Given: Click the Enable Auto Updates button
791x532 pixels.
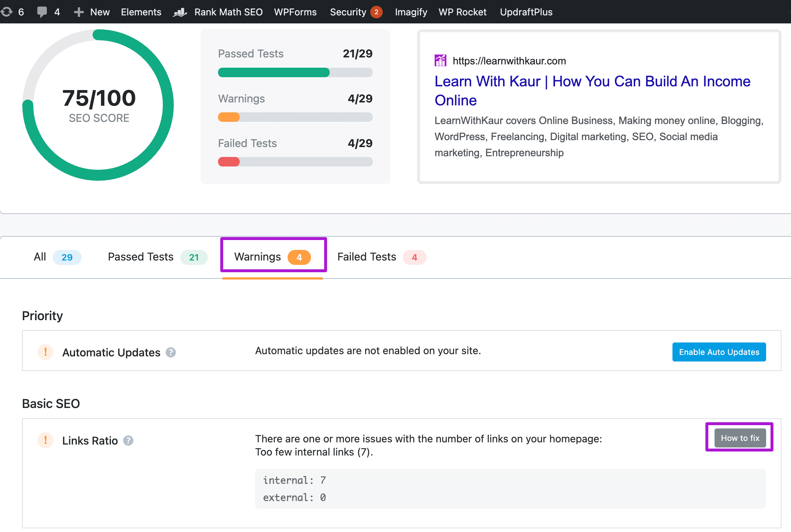Looking at the screenshot, I should coord(719,352).
